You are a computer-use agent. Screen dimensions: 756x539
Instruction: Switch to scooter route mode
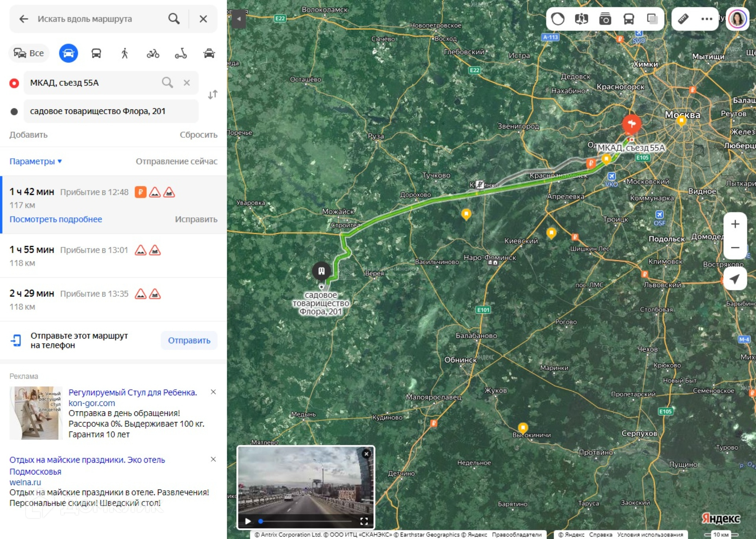click(x=181, y=53)
